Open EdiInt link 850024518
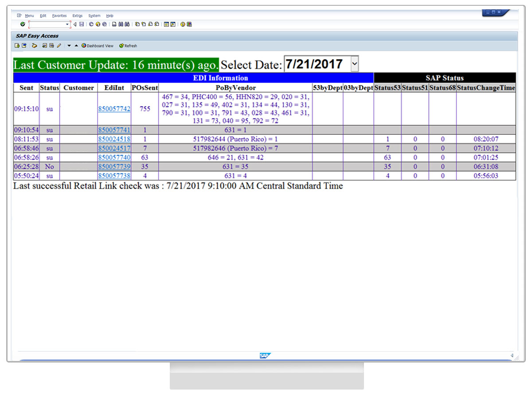 point(114,139)
